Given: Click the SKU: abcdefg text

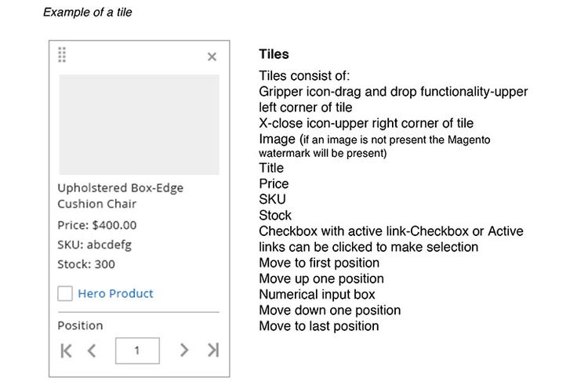Looking at the screenshot, I should click(94, 245).
